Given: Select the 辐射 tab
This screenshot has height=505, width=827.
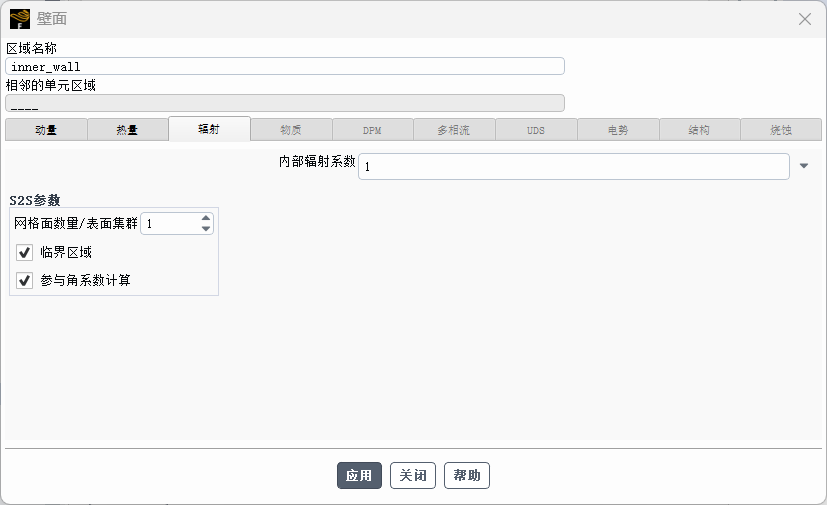Looking at the screenshot, I should [209, 129].
